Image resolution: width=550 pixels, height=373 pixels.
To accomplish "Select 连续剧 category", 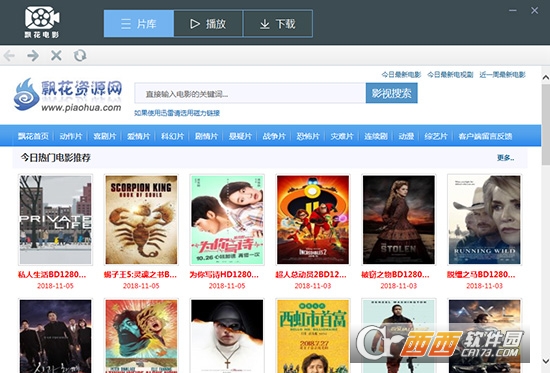I will click(x=376, y=136).
